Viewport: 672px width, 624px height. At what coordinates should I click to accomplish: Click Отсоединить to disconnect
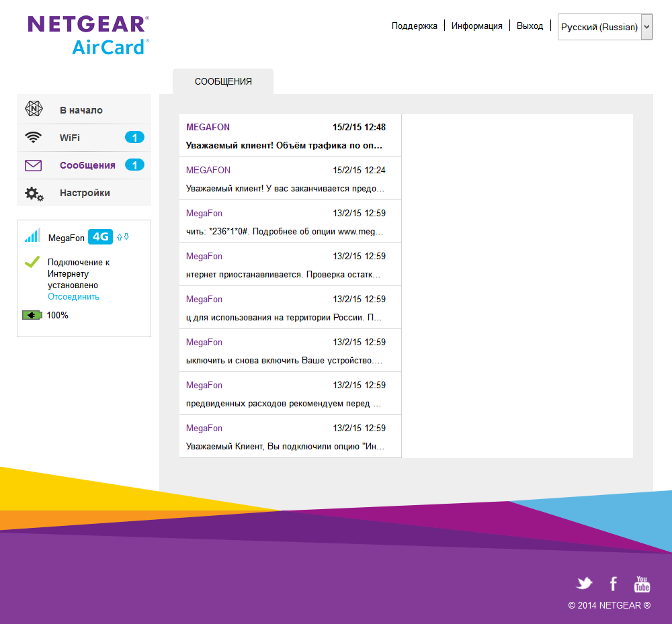[x=73, y=296]
